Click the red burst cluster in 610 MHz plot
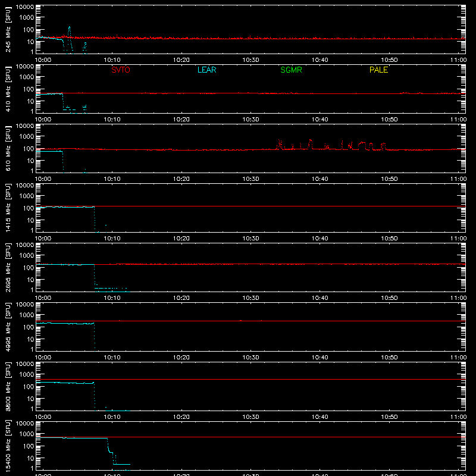 [331, 145]
